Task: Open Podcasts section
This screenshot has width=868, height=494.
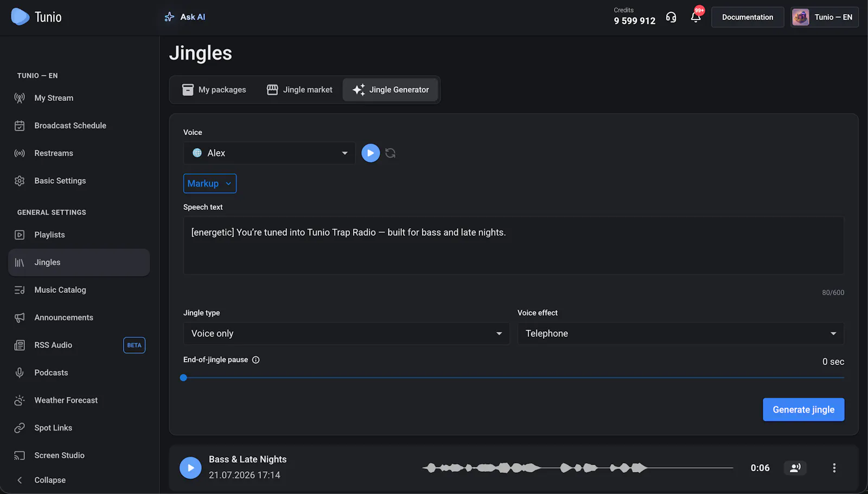Action: click(x=79, y=373)
